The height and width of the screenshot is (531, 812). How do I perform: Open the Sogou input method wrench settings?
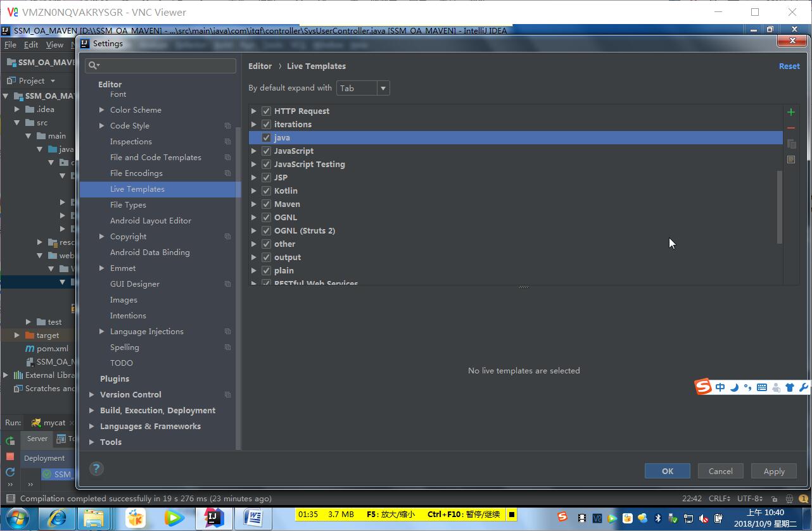[804, 387]
